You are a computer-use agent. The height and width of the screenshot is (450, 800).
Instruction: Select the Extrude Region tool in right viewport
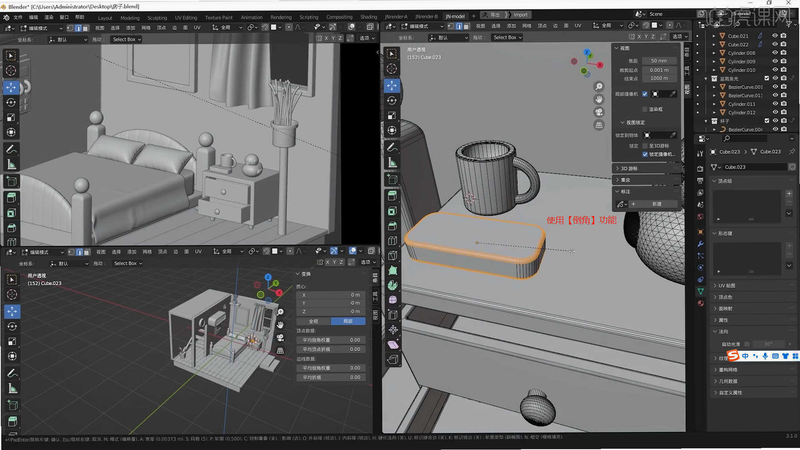coord(392,196)
